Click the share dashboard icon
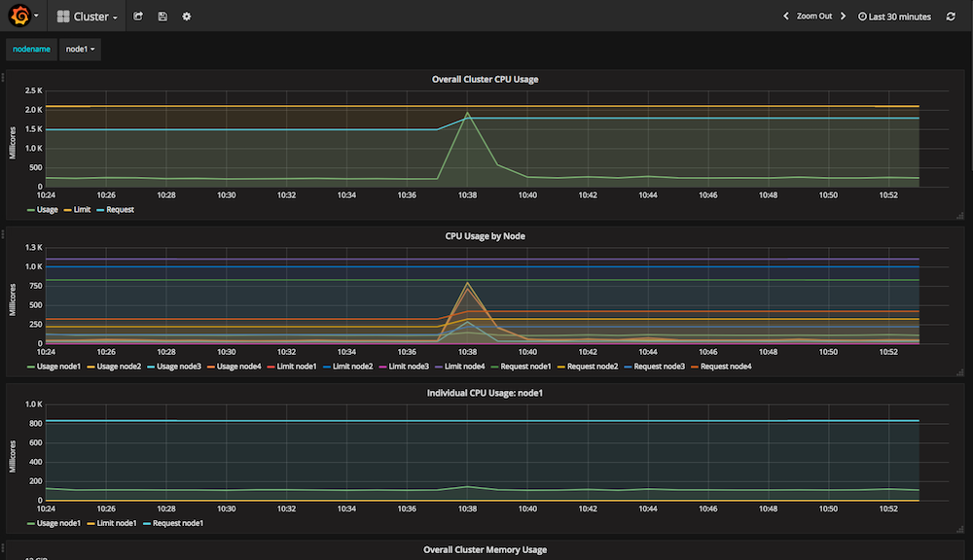973x560 pixels. pyautogui.click(x=138, y=17)
